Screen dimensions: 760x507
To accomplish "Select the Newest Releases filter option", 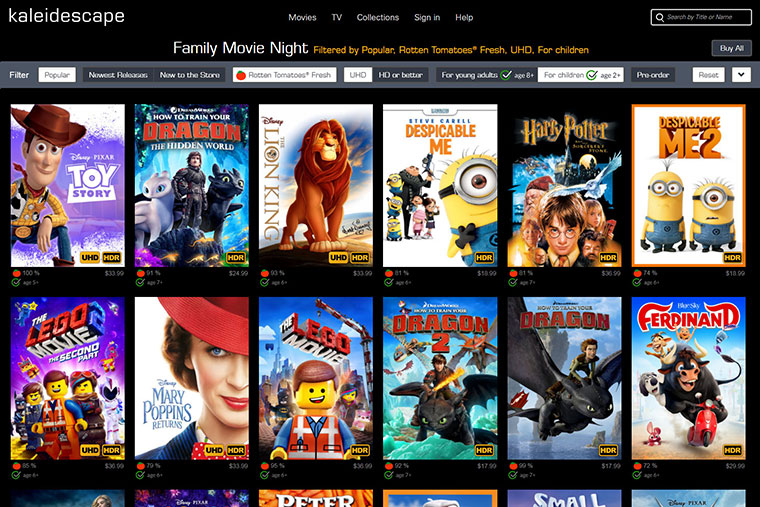I will [x=118, y=75].
